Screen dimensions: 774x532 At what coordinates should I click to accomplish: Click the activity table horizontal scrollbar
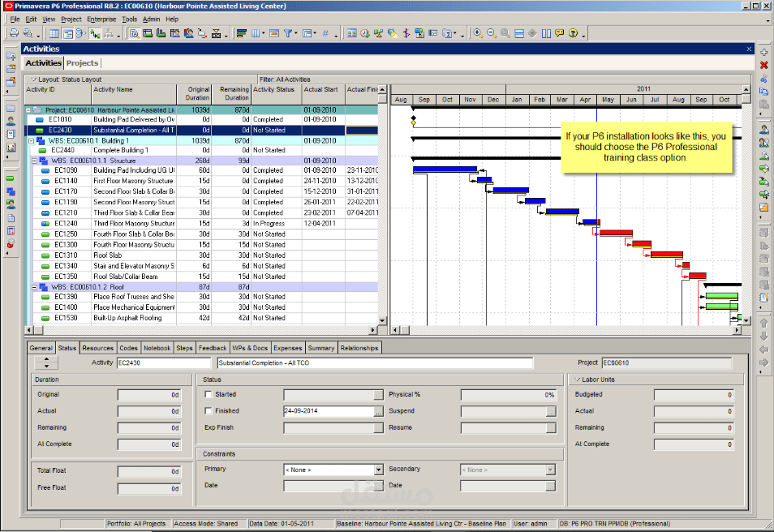[201, 330]
